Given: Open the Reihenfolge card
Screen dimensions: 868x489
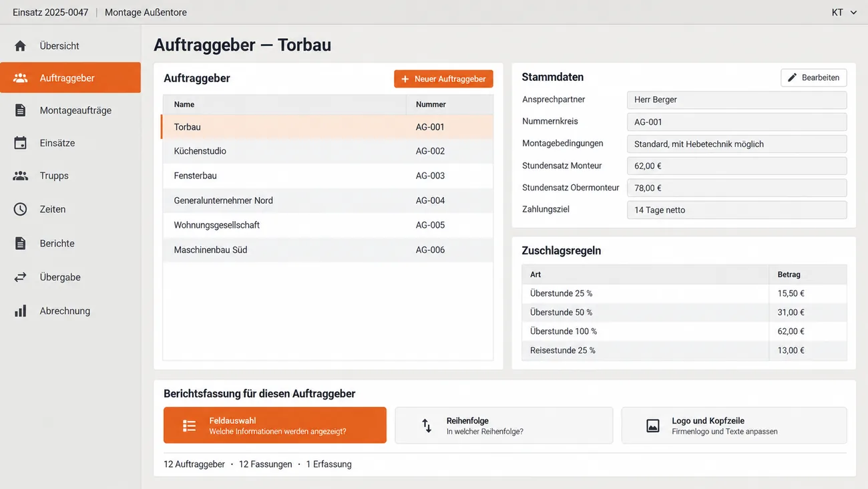Looking at the screenshot, I should [x=504, y=426].
